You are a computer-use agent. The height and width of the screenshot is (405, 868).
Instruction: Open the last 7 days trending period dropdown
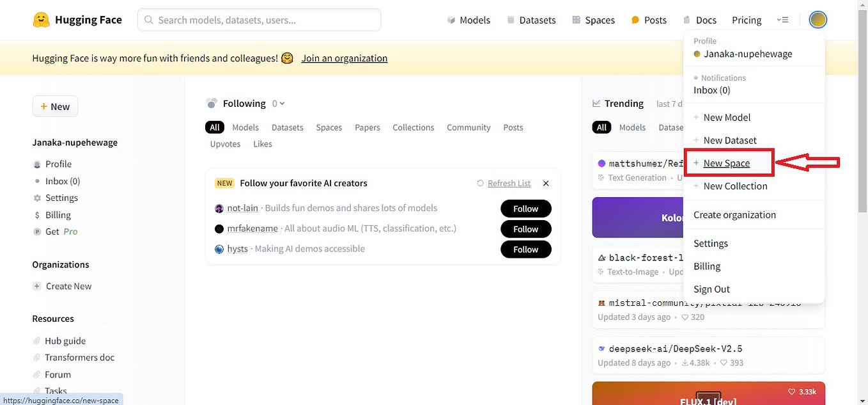click(x=670, y=103)
